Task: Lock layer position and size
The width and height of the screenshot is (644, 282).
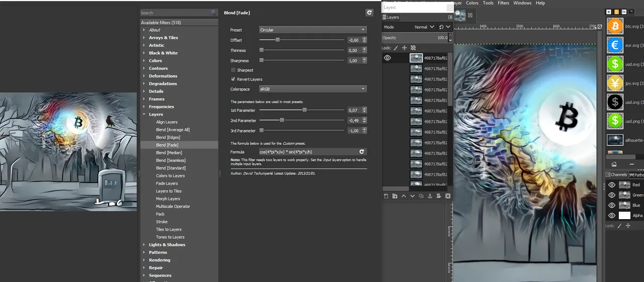Action: point(405,48)
